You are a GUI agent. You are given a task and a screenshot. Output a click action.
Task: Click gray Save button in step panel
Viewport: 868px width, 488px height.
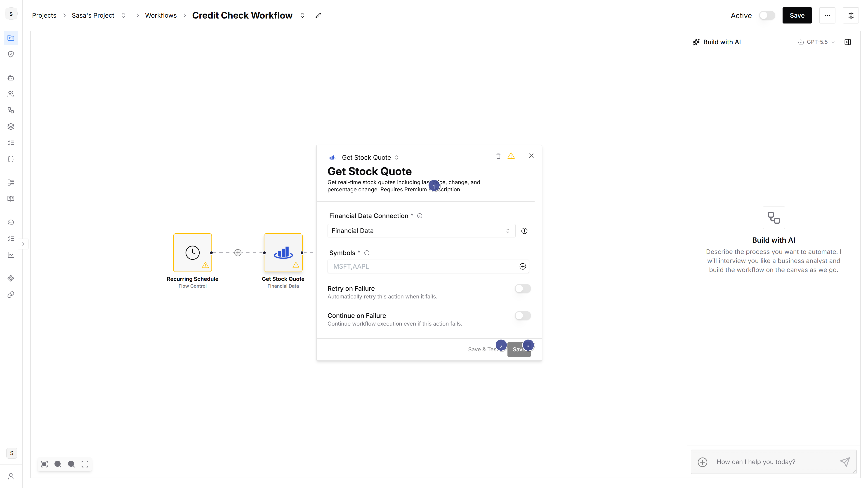click(519, 350)
